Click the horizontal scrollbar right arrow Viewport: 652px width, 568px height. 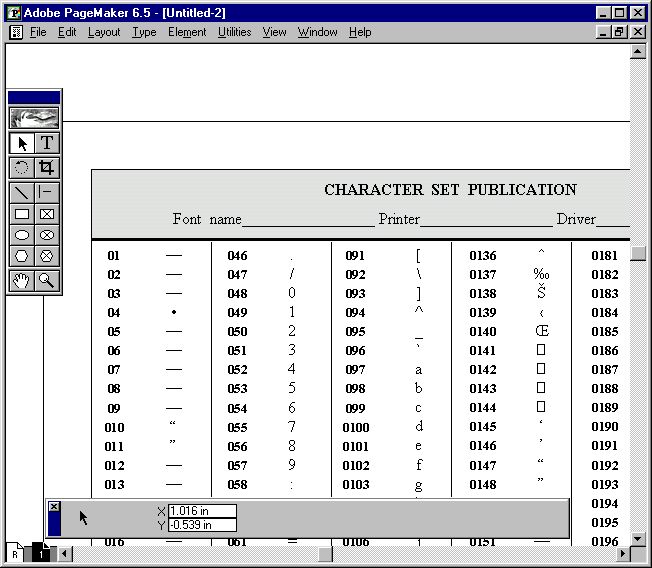point(622,554)
